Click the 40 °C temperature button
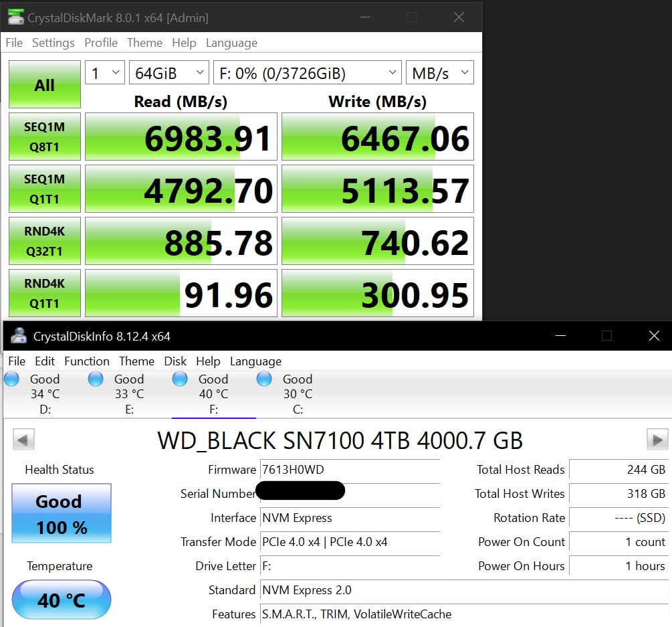The height and width of the screenshot is (627, 672). point(62,600)
